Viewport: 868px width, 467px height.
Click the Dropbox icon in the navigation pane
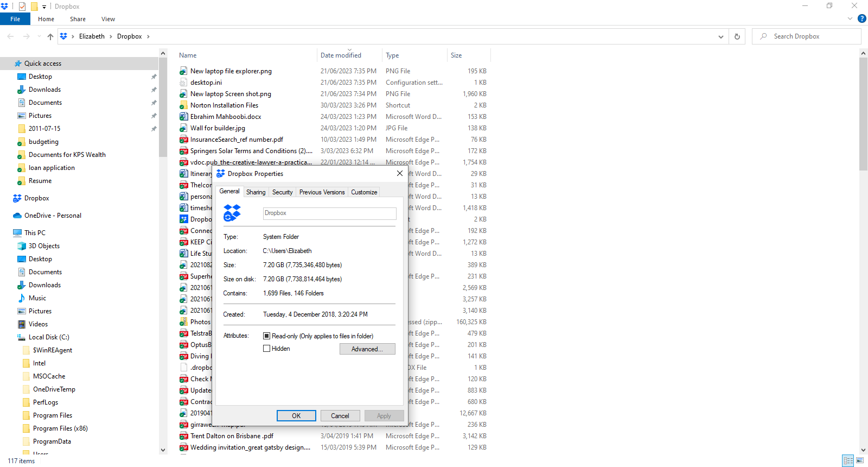coord(17,198)
